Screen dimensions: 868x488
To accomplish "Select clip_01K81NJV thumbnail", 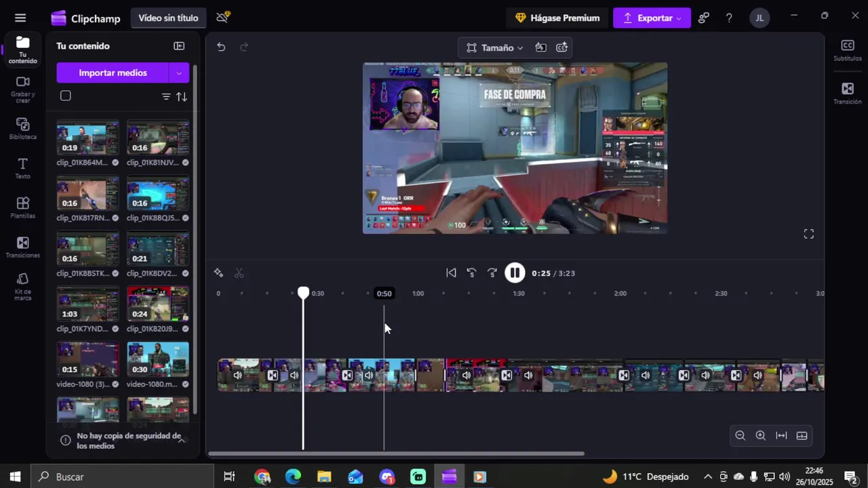I will [158, 138].
